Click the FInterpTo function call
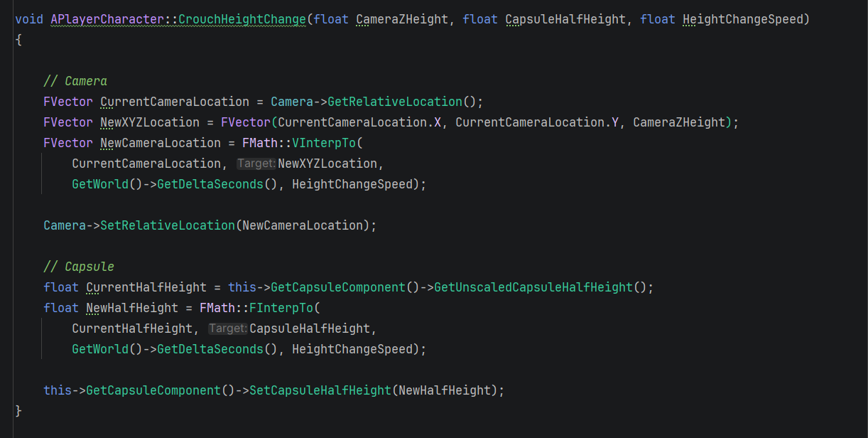This screenshot has height=438, width=868. pyautogui.click(x=288, y=308)
